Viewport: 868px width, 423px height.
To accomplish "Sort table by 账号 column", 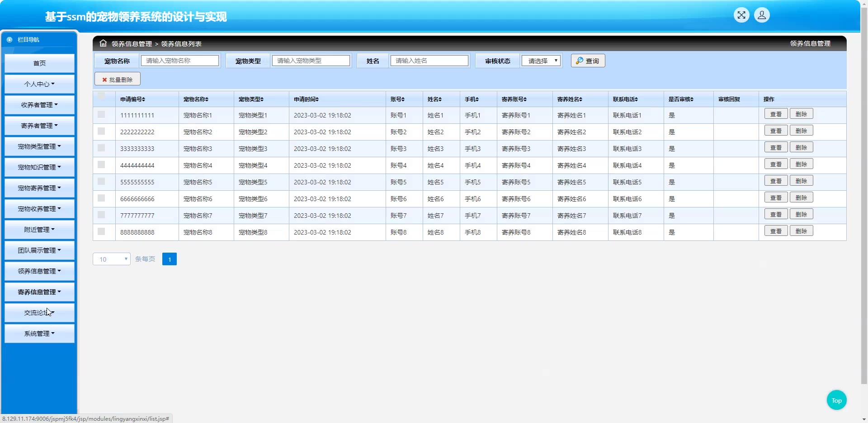I will tap(397, 99).
